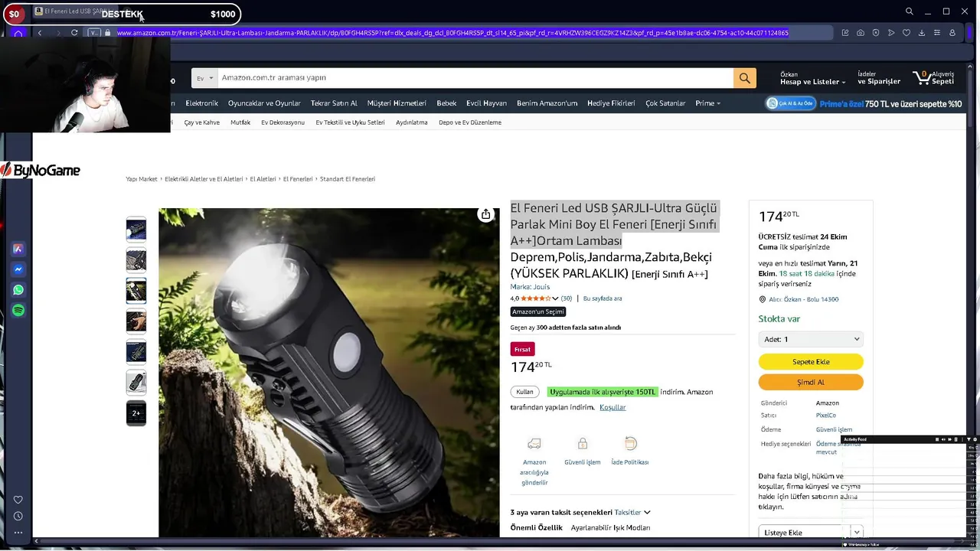The height and width of the screenshot is (551, 980).
Task: Click the orange Amazon search button
Action: (x=744, y=77)
